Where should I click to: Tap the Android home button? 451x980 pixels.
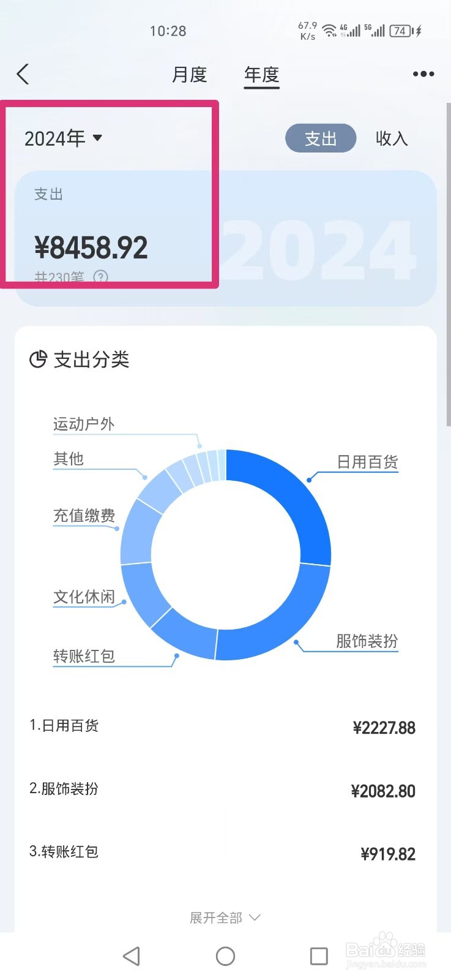coord(225,956)
